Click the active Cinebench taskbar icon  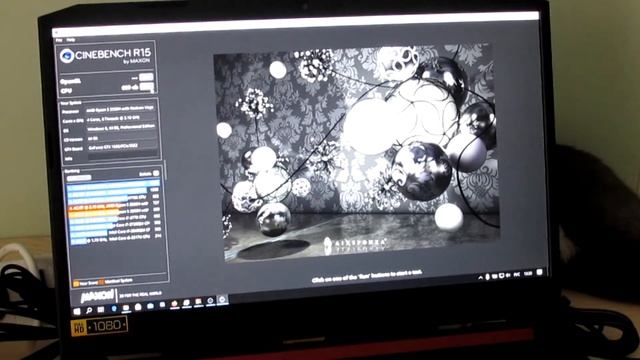[x=222, y=300]
